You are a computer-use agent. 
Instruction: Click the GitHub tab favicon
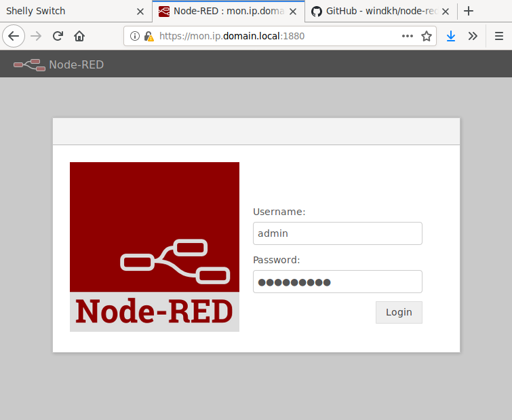click(x=317, y=12)
